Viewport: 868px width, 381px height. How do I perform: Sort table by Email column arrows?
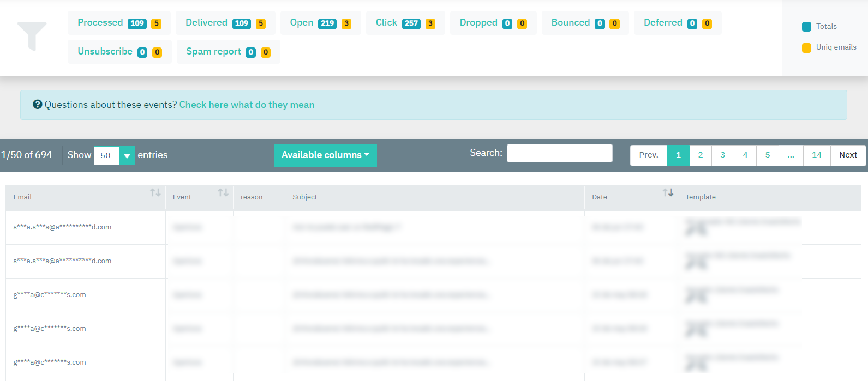pos(155,193)
